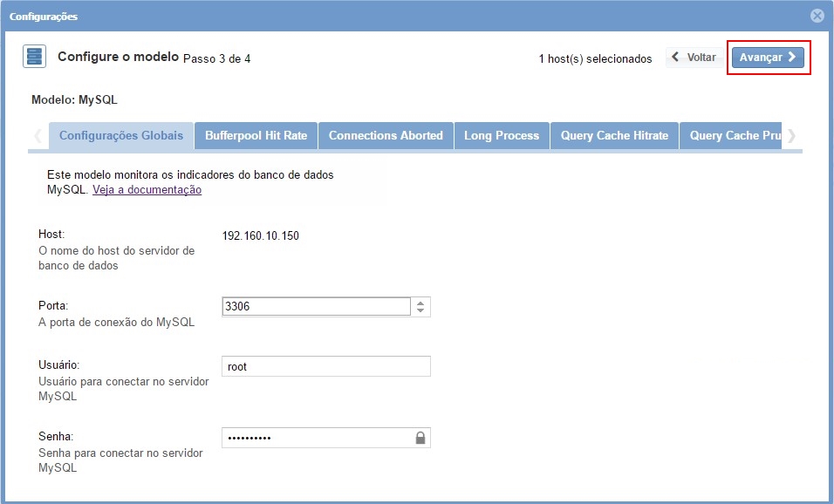Open the Connections Aborted tab
This screenshot has width=834, height=504.
(386, 136)
